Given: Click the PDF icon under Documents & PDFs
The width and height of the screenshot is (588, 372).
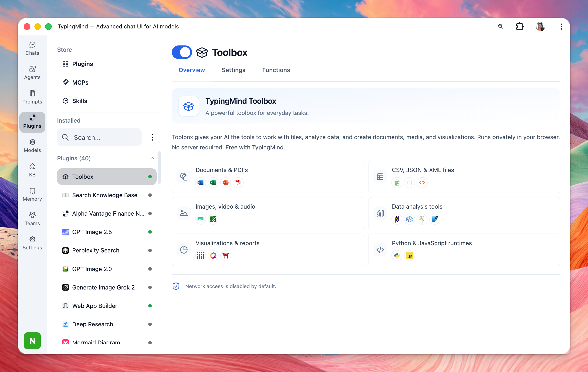Looking at the screenshot, I should (x=238, y=183).
